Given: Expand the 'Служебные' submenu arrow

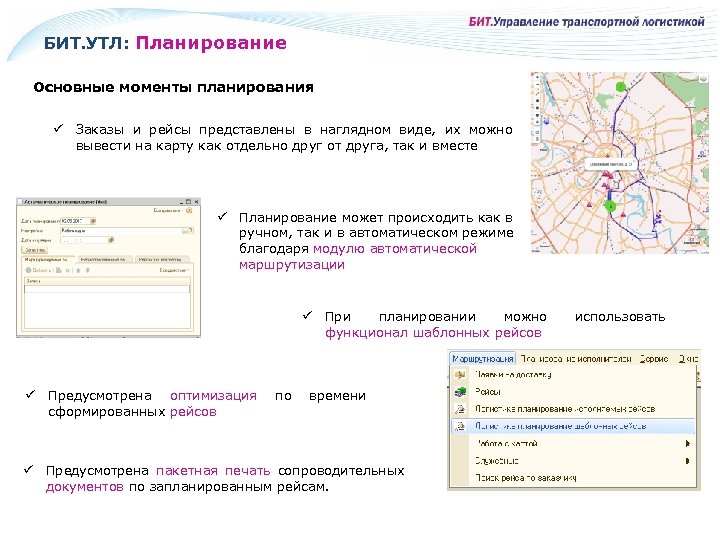Looking at the screenshot, I should [x=687, y=461].
